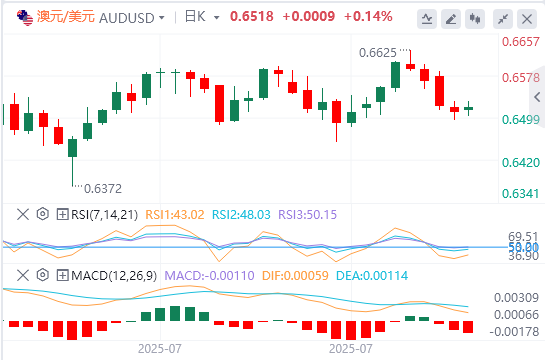Collapse the chart using the shrink arrows icon
This screenshot has width=545, height=360.
click(503, 18)
